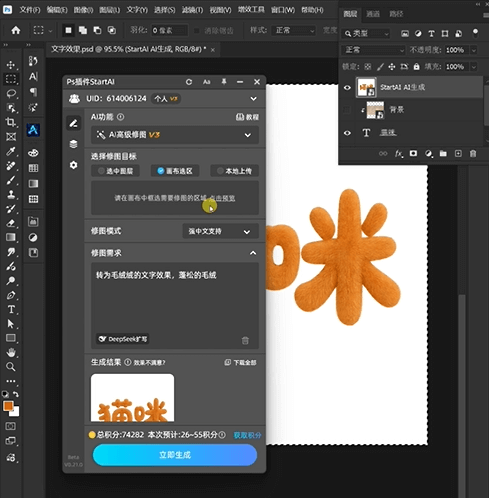Select the Eraser tool

point(11,223)
